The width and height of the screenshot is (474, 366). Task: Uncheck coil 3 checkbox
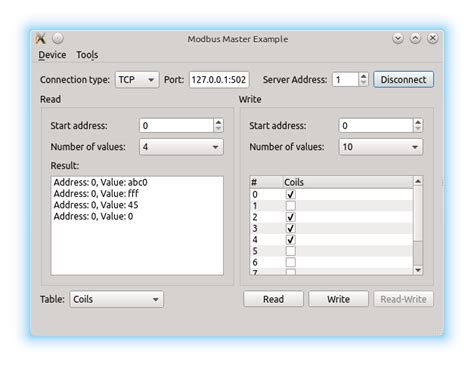coord(291,228)
